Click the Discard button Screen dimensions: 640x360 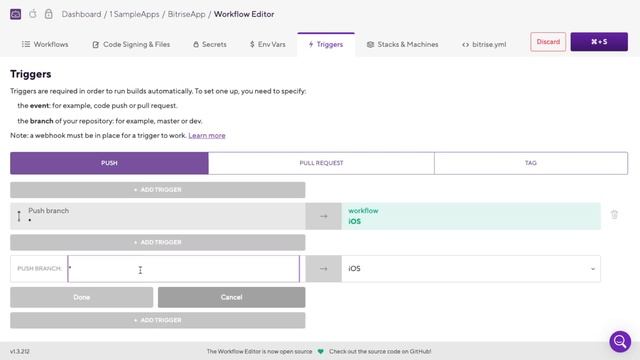(548, 42)
